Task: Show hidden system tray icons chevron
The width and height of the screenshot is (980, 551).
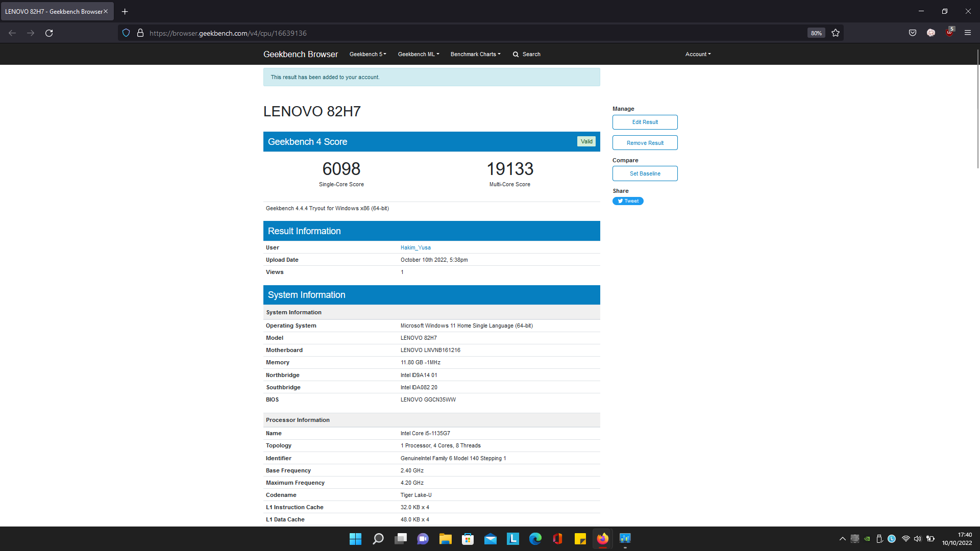Action: point(843,539)
